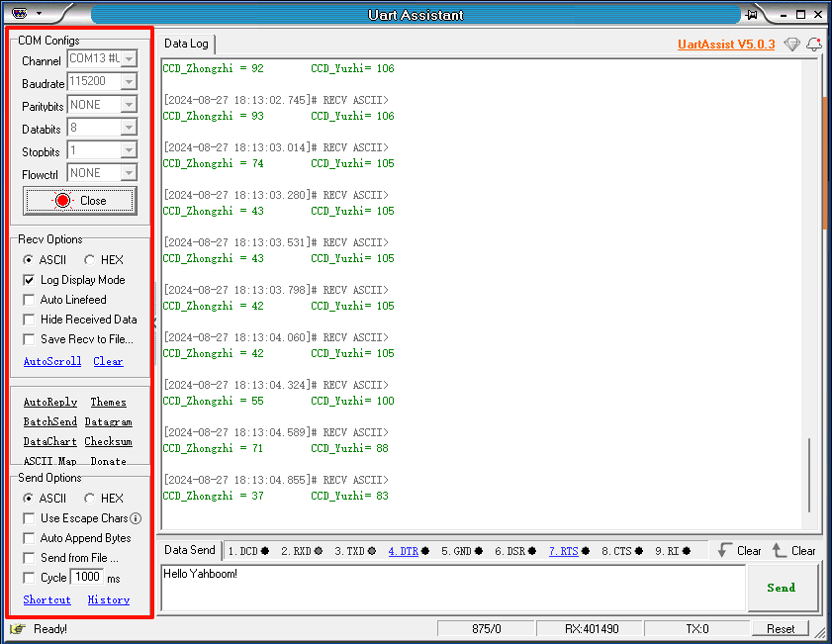Click the pin window icon
The height and width of the screenshot is (644, 832).
[751, 14]
